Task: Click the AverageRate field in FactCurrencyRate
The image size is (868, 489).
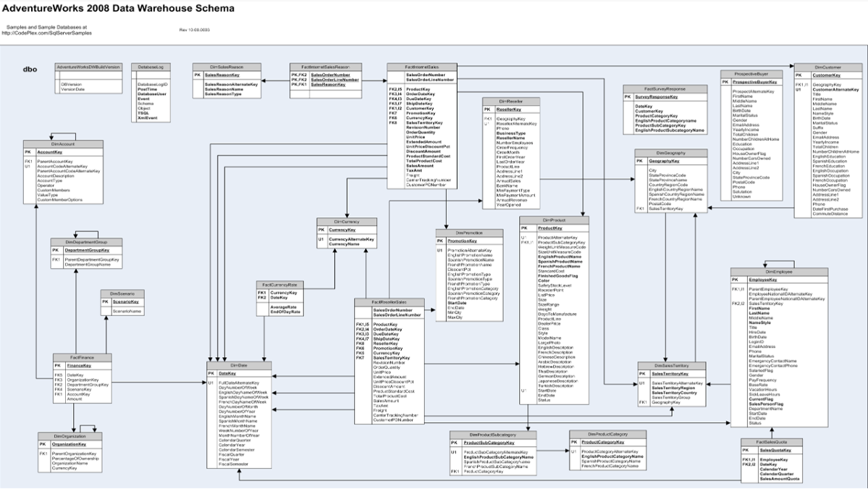Action: 284,306
